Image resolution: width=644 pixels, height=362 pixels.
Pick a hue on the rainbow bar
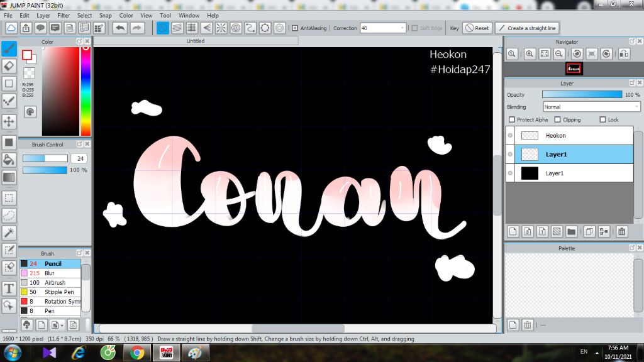coord(86,90)
